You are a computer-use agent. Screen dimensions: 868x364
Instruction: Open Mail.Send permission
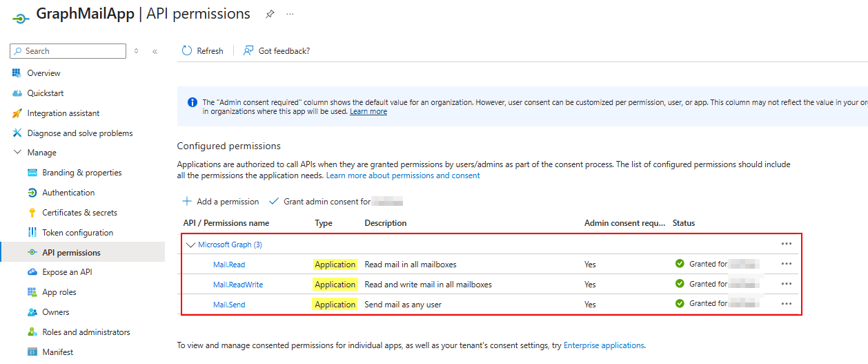click(229, 305)
